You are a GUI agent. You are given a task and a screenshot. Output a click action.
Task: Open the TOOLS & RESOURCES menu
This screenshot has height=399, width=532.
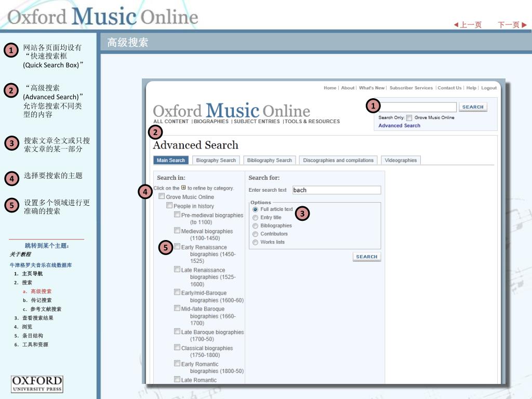pyautogui.click(x=312, y=122)
